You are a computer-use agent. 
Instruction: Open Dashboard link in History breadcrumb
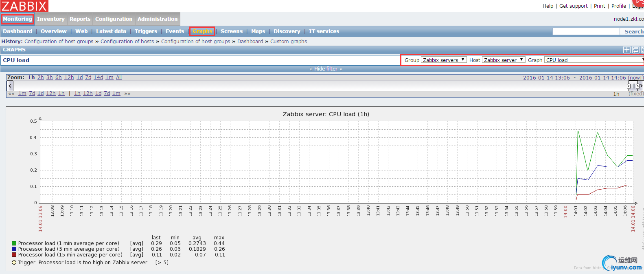click(250, 42)
